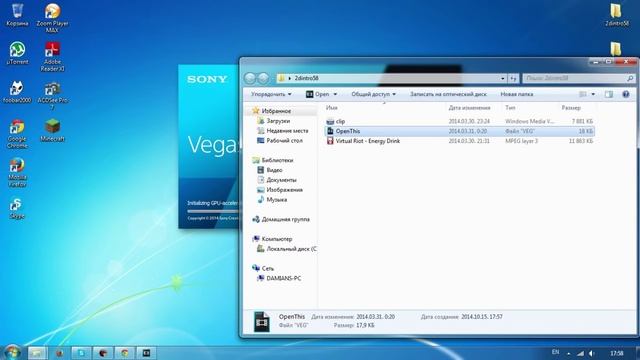Viewport: 640px width, 360px height.
Task: Sort by Дата изменения column header
Action: point(469,108)
